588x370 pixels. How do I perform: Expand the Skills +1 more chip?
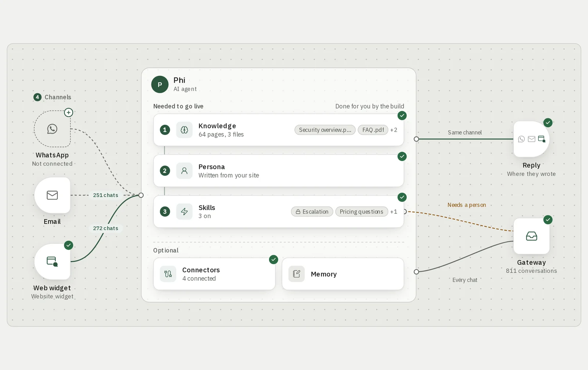[x=394, y=211]
